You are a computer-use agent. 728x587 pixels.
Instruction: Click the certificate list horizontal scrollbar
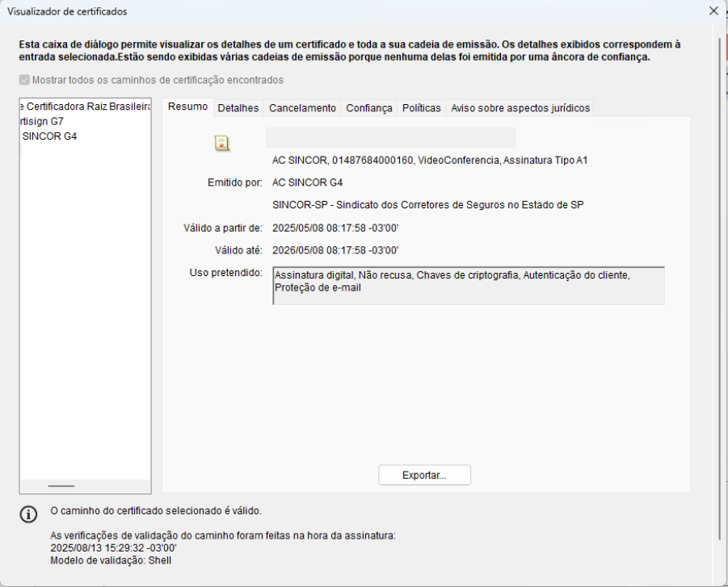[x=61, y=486]
